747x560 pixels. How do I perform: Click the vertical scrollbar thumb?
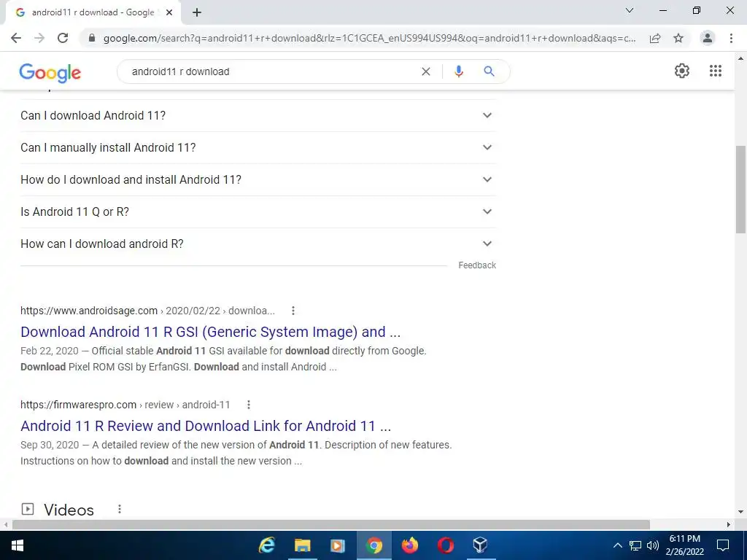(x=740, y=189)
